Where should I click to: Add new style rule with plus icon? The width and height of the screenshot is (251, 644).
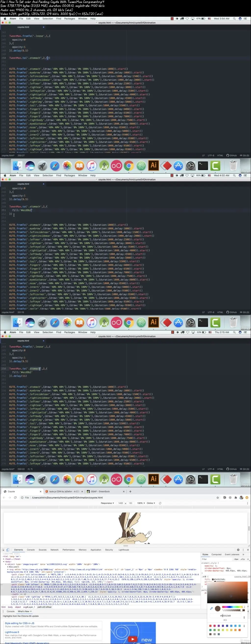[x=248, y=559]
